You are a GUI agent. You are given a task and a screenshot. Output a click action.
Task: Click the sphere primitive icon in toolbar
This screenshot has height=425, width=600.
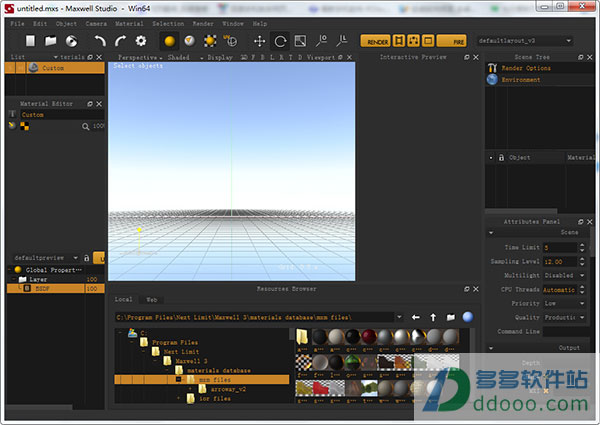point(170,41)
